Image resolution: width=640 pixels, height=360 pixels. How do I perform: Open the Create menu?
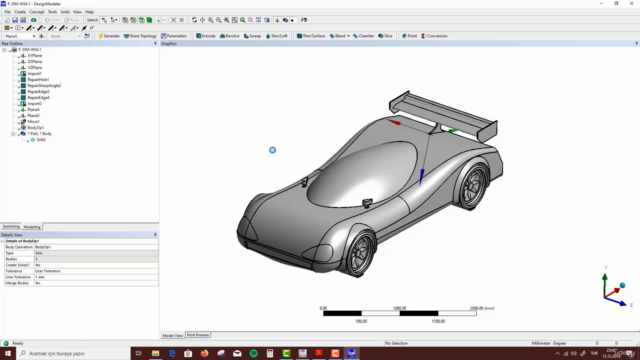point(20,12)
